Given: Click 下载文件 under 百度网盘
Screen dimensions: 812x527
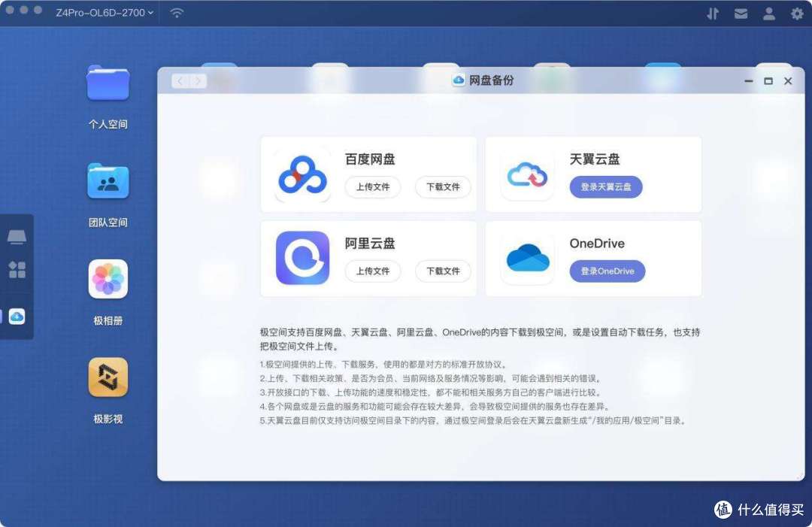Looking at the screenshot, I should 444,187.
